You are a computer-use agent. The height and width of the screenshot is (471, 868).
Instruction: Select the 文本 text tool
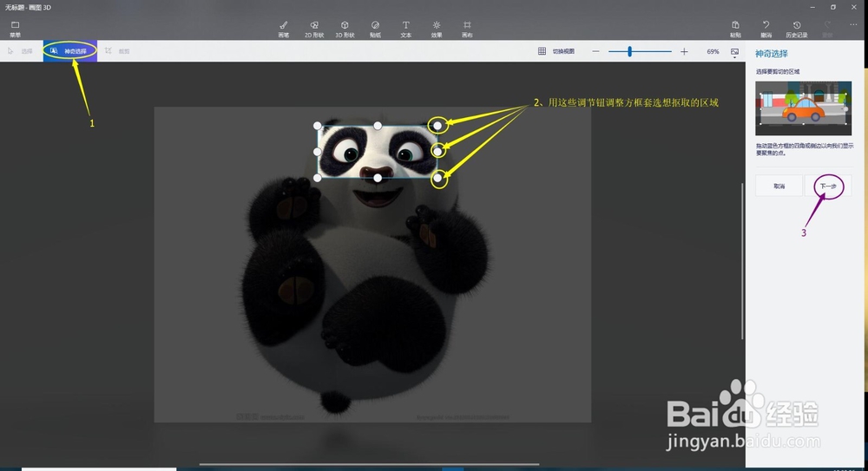pos(405,29)
